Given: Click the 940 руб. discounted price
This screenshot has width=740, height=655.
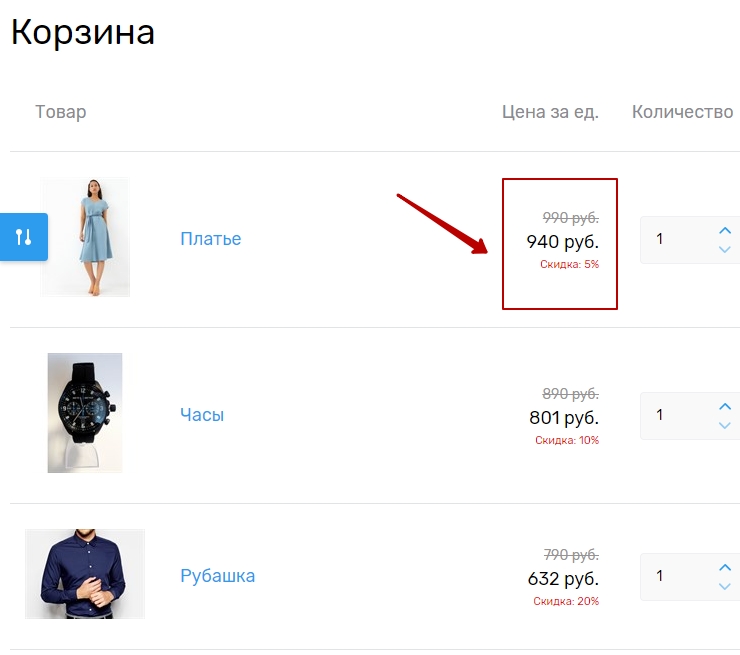Looking at the screenshot, I should [x=562, y=241].
